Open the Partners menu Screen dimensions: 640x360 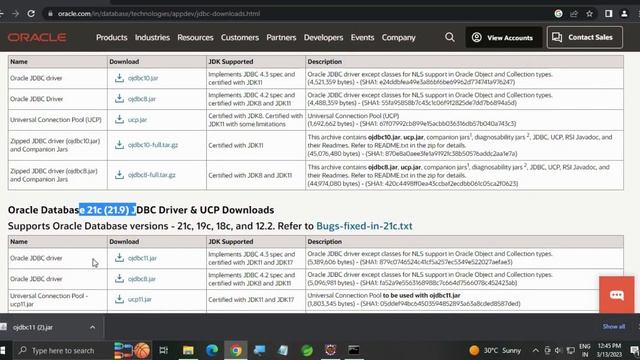click(281, 38)
